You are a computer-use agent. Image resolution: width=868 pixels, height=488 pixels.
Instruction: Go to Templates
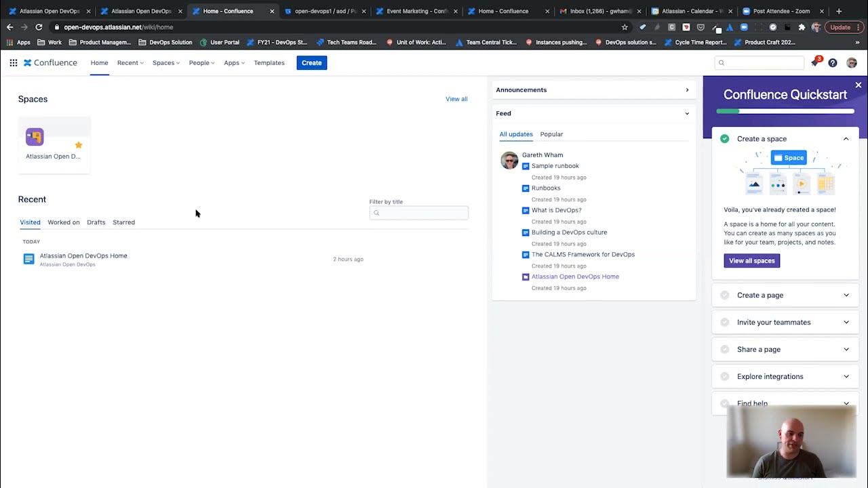[269, 62]
